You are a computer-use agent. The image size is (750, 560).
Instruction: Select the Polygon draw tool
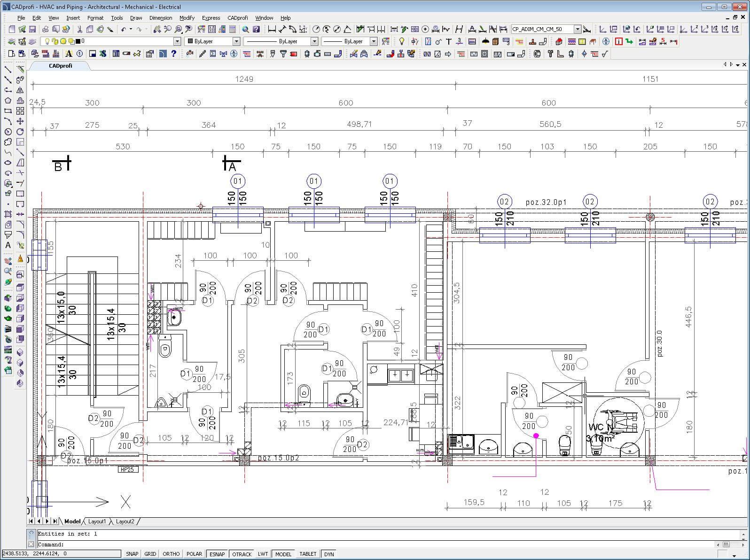[8, 101]
